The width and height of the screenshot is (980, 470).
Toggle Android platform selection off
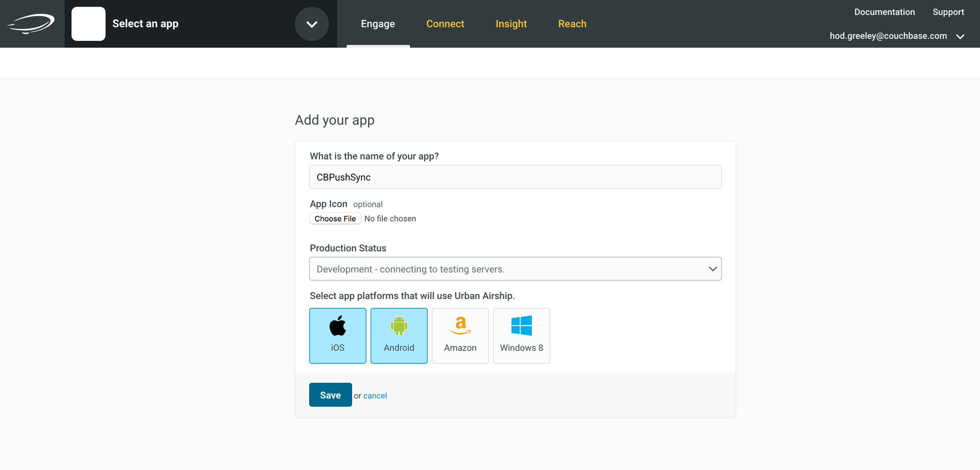pyautogui.click(x=399, y=335)
